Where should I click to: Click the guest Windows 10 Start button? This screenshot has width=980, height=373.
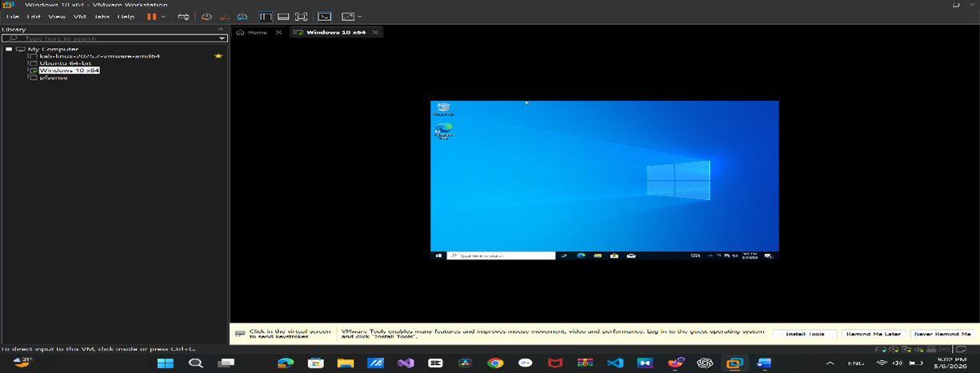(x=438, y=256)
